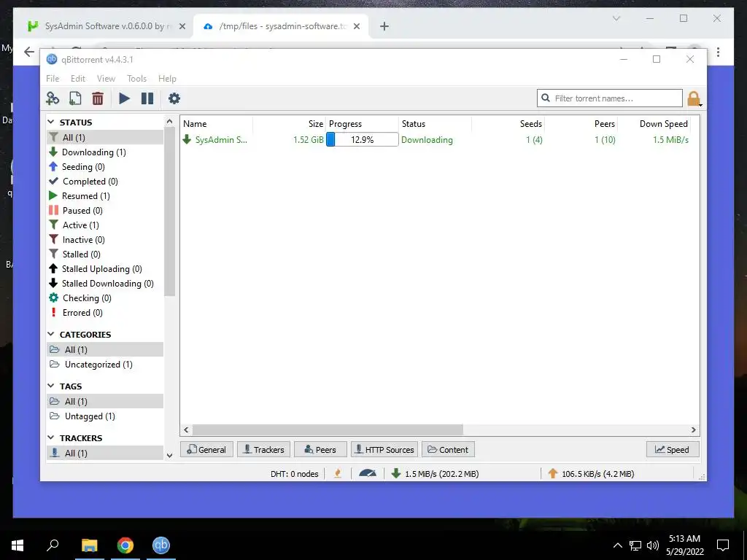
Task: Open the Trackers tab
Action: pyautogui.click(x=263, y=449)
